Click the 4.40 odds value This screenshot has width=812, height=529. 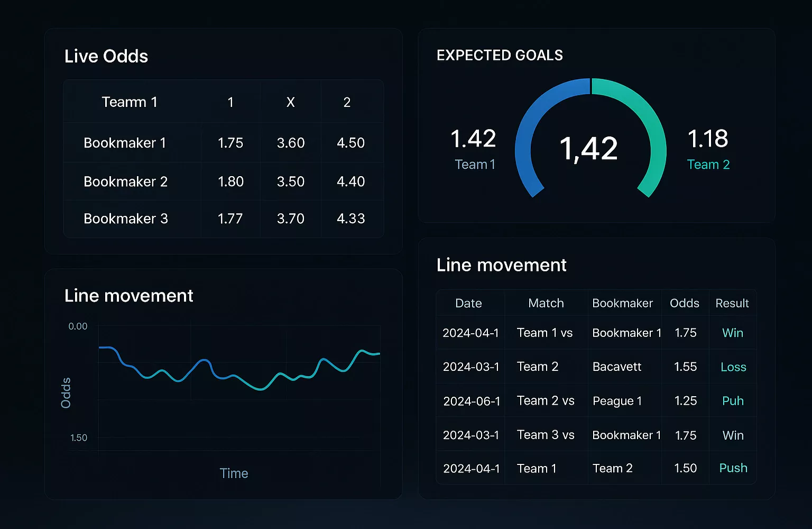(x=350, y=181)
